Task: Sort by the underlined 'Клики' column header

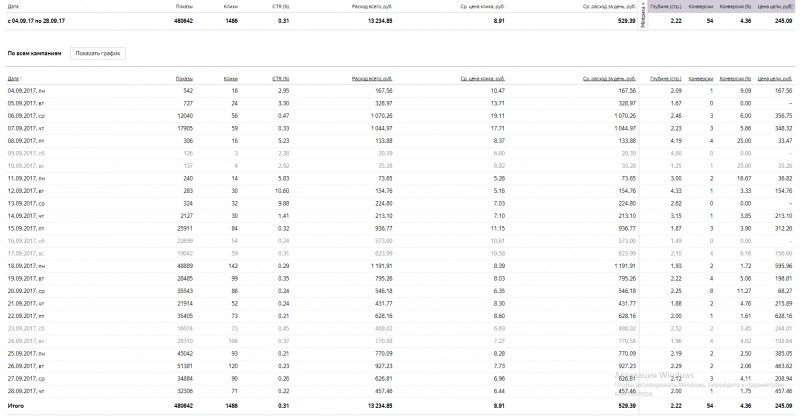Action: coord(231,78)
